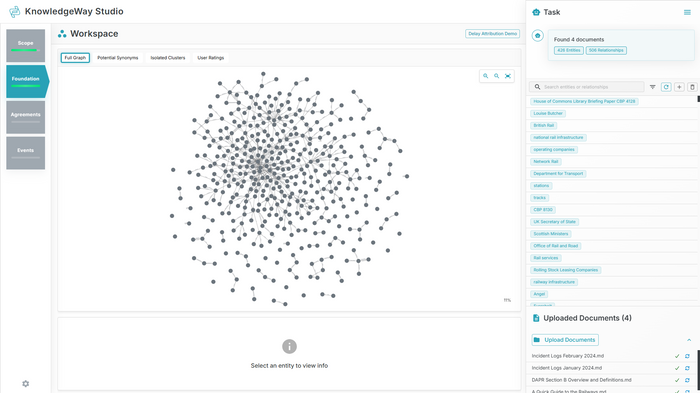The width and height of the screenshot is (700, 393).
Task: Click the entity list scrollbar
Action: coord(698,99)
